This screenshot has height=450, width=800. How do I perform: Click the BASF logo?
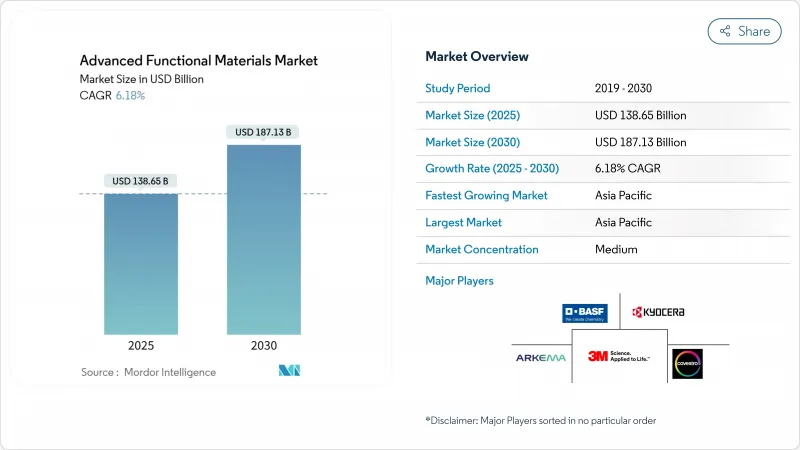click(585, 313)
